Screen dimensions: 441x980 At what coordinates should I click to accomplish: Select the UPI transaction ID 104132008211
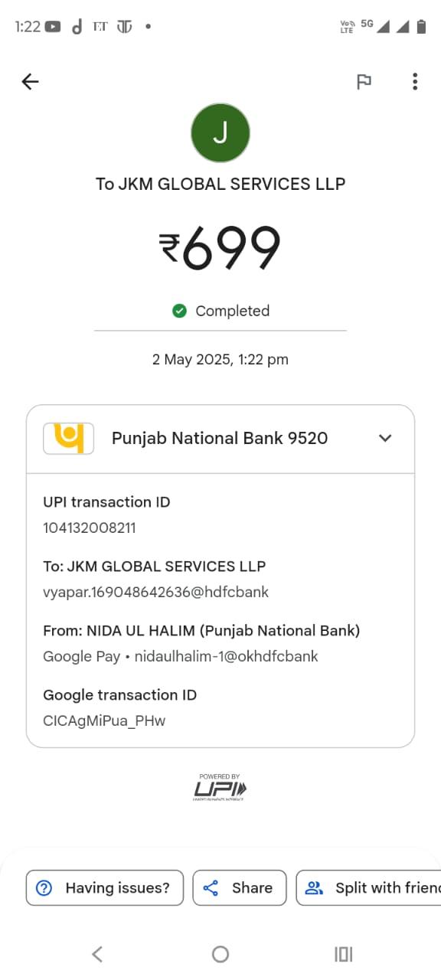coord(90,528)
